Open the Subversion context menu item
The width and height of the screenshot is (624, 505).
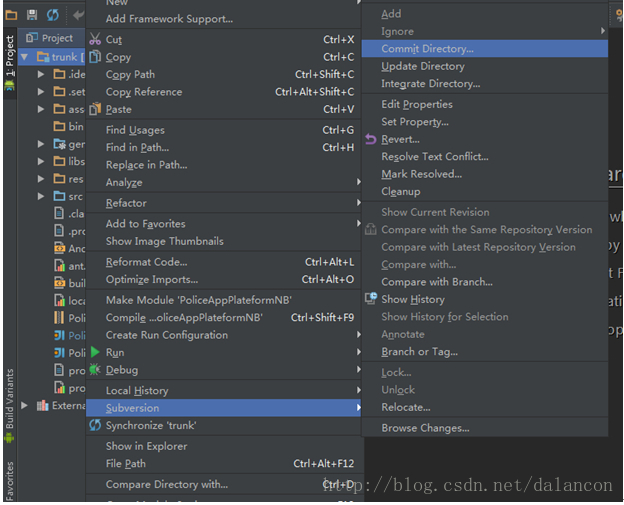223,408
